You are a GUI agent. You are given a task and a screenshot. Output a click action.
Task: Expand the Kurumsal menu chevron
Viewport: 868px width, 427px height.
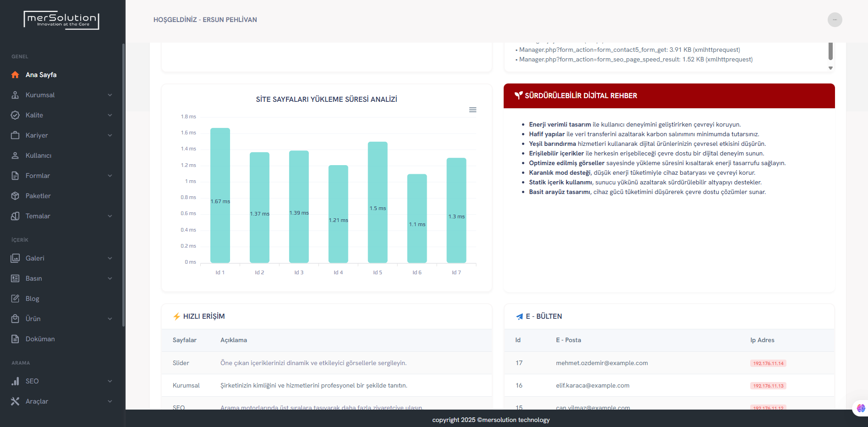(110, 95)
